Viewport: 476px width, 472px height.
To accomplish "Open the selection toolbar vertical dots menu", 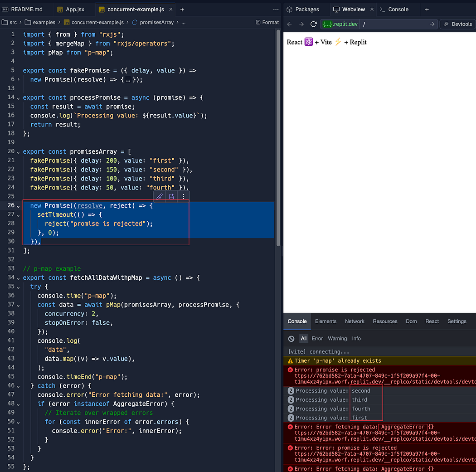I will (x=183, y=196).
